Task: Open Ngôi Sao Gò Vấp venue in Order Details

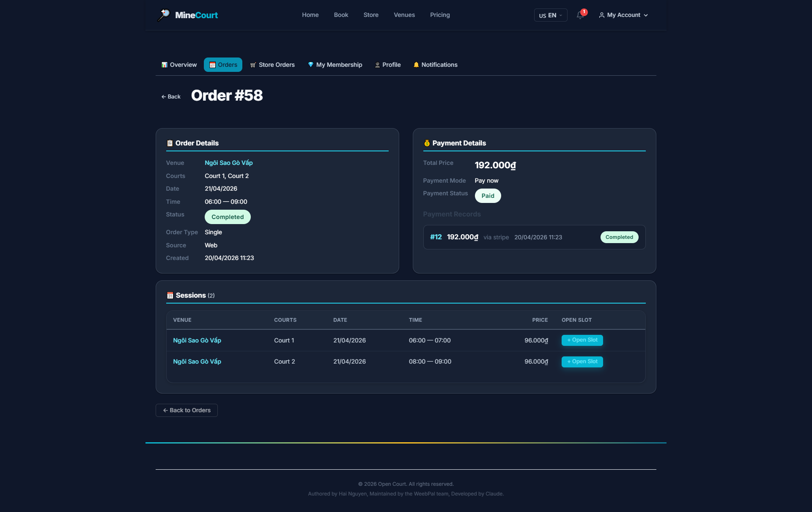Action: click(229, 163)
